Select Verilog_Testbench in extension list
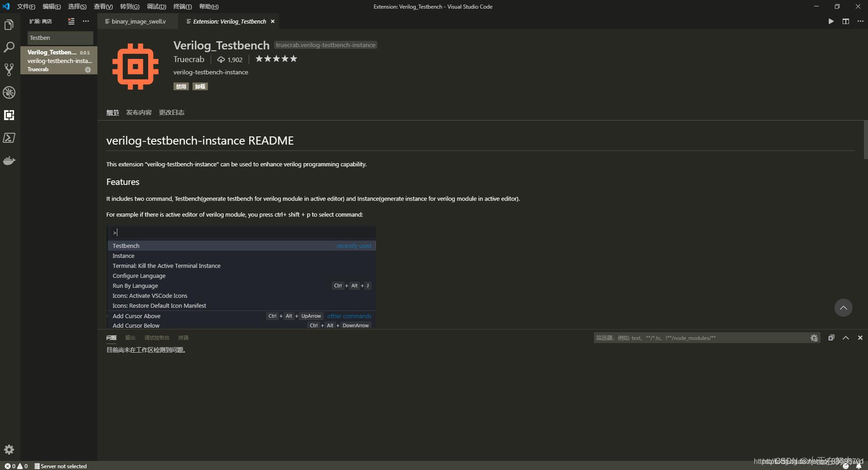This screenshot has width=868, height=470. coord(59,60)
